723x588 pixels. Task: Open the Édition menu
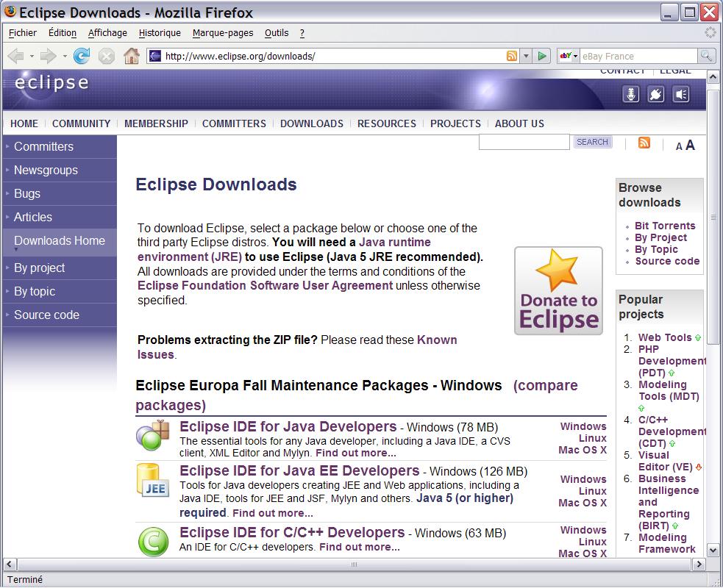[x=63, y=33]
